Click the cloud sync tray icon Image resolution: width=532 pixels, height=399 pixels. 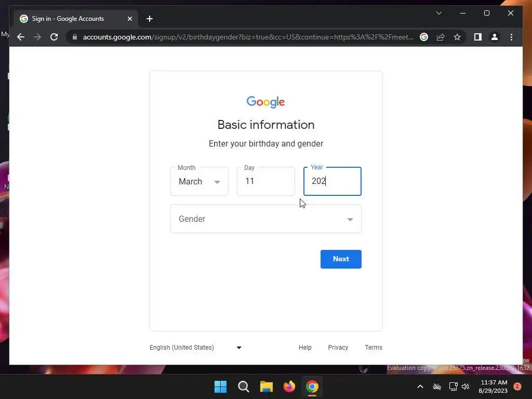click(x=437, y=387)
